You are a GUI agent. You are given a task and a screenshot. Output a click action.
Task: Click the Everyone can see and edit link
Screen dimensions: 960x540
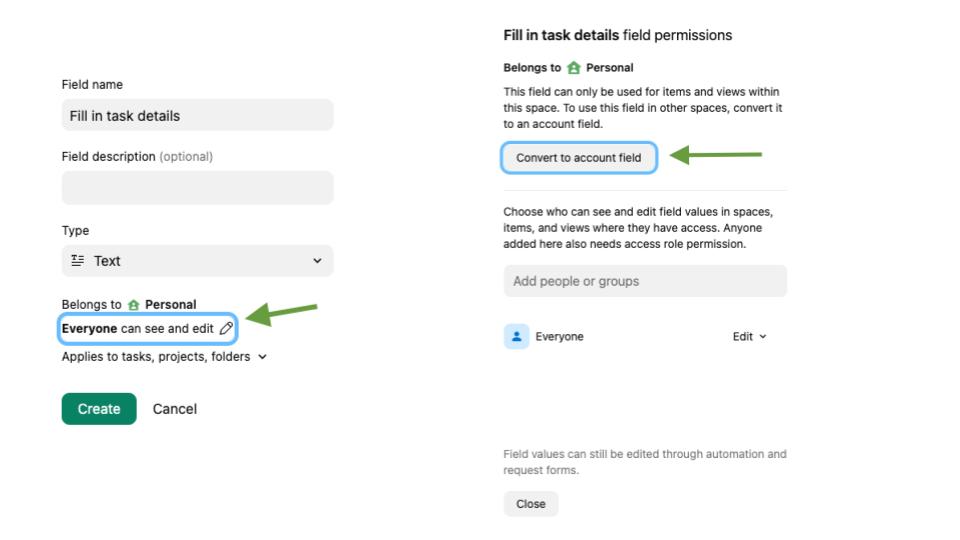[x=138, y=328]
